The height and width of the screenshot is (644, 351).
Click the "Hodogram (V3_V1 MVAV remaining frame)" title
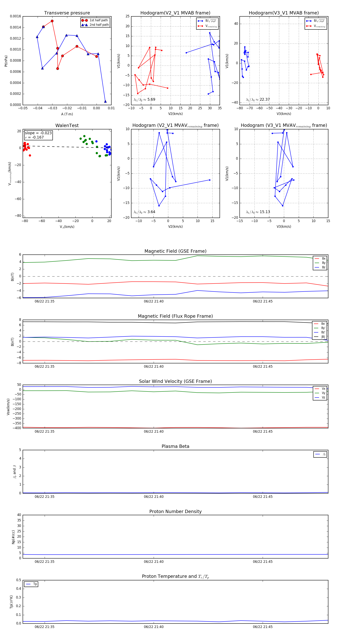click(x=284, y=125)
